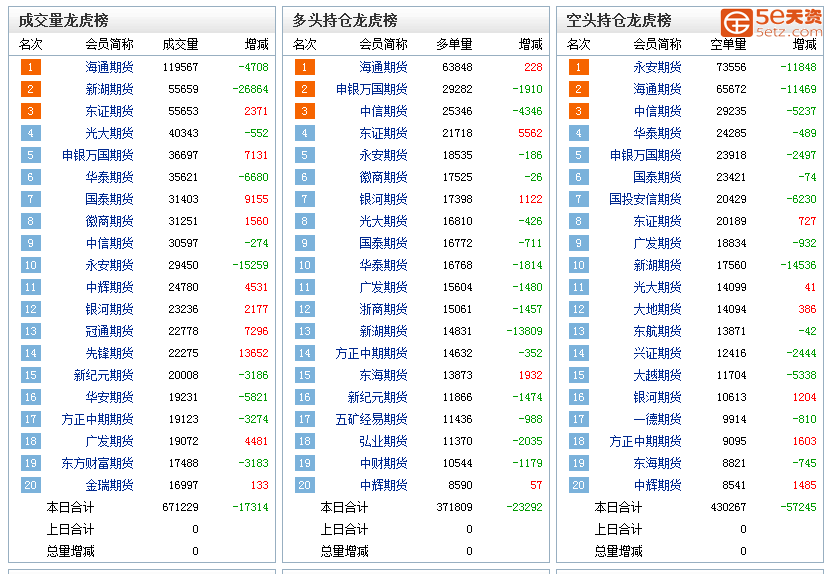Viewport: 828px width, 574px height.
Task: Click 国投安信期货 member link
Action: click(645, 199)
